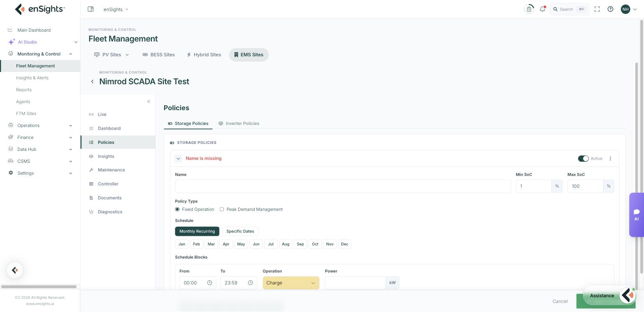Viewport: 644px width, 312px height.
Task: Open the Diagnostics site page
Action: 110,212
